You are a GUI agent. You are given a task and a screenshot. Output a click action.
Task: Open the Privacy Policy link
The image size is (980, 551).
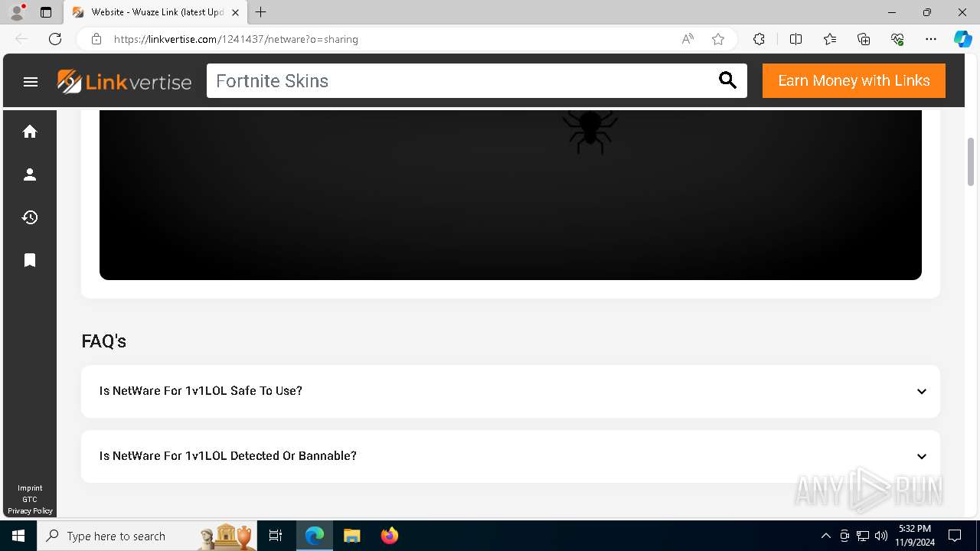[x=30, y=511]
